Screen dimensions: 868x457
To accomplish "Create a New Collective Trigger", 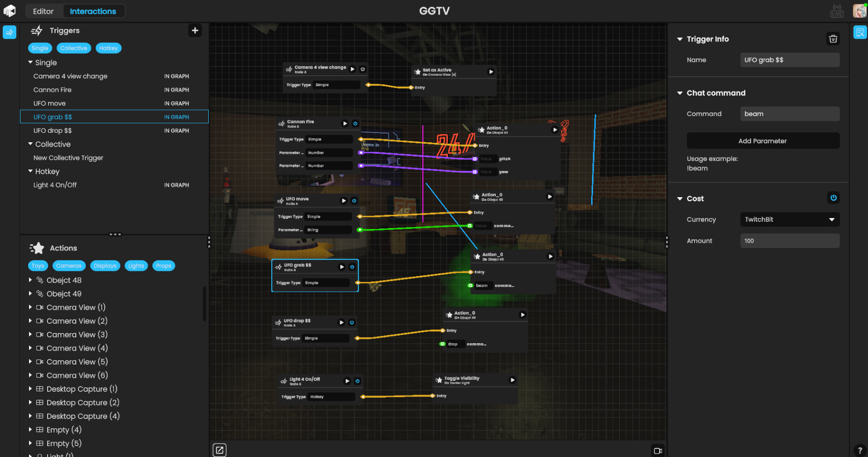I will [x=68, y=158].
